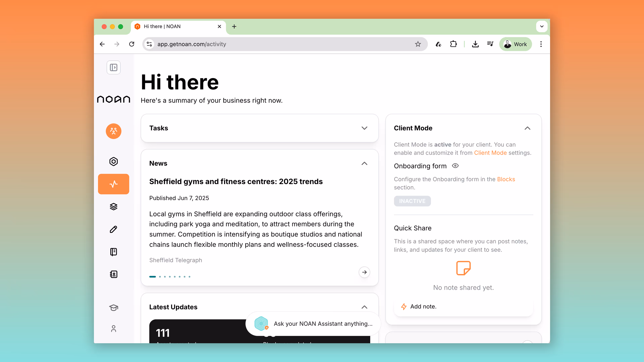Image resolution: width=644 pixels, height=362 pixels.
Task: Click the NOAN Assistant avatar icon
Action: (261, 323)
